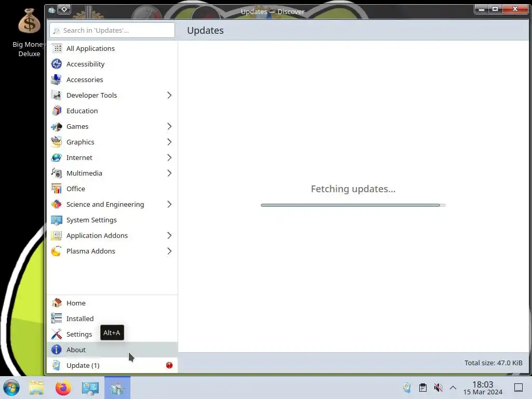Open the Accessibility category label
The width and height of the screenshot is (532, 399).
point(86,64)
